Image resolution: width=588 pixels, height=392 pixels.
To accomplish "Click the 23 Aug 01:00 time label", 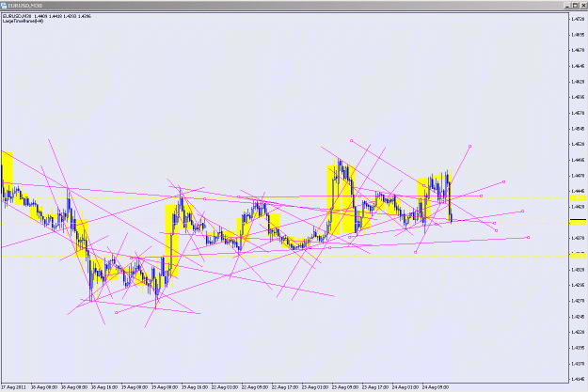I will [314, 387].
